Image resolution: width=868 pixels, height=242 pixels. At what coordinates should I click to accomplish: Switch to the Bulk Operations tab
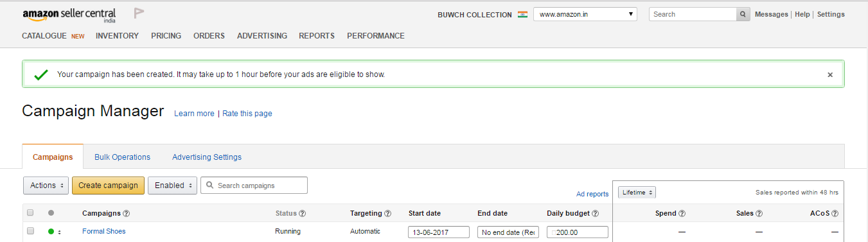(122, 157)
